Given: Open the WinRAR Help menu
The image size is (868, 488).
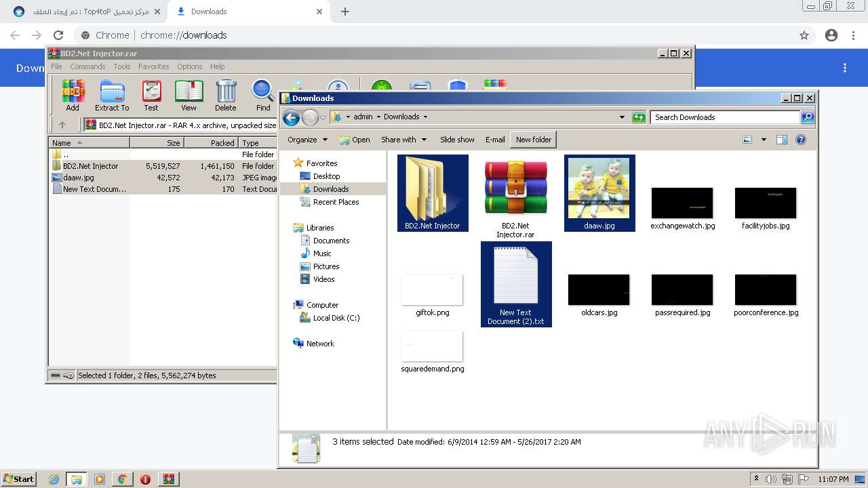Looking at the screenshot, I should [x=217, y=66].
